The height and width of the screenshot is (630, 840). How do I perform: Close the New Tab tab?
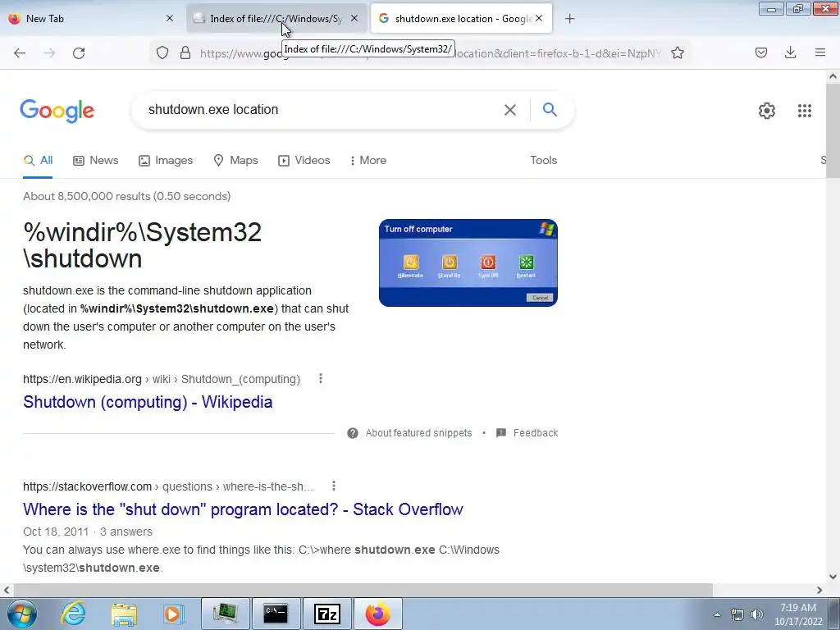point(170,18)
